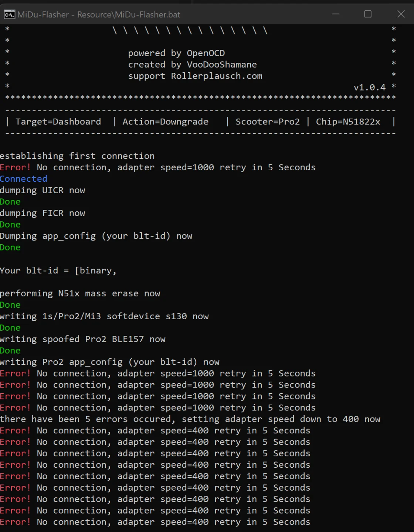
Task: Click the v1.0.4 version label
Action: point(369,88)
